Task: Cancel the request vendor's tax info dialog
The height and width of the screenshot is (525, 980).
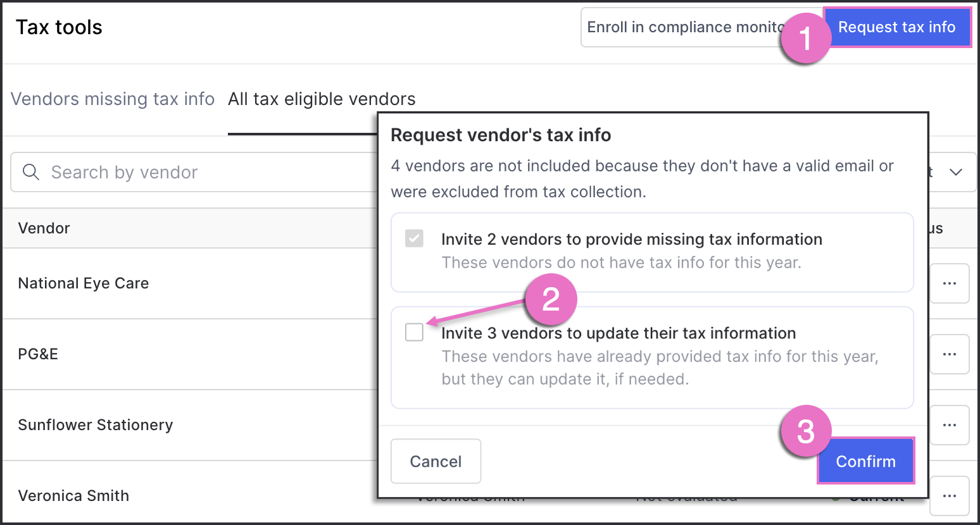Action: tap(436, 461)
